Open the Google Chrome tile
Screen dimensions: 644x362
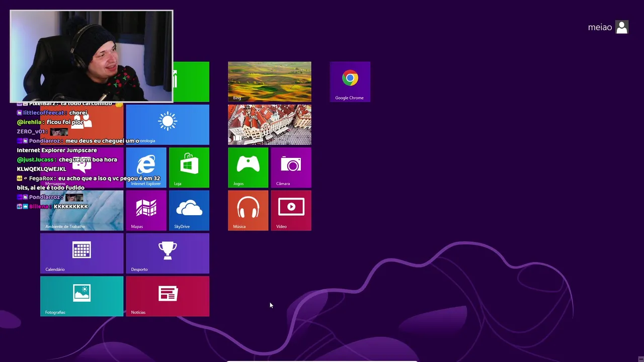(x=350, y=81)
